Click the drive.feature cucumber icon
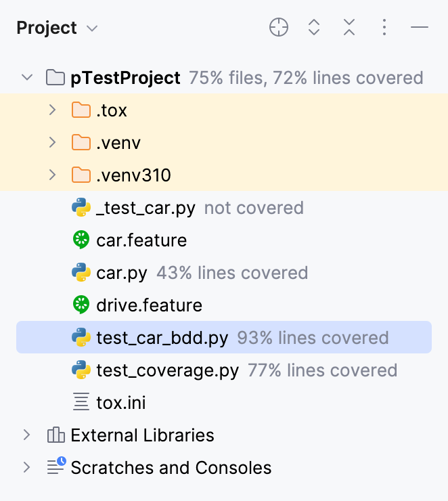The width and height of the screenshot is (448, 501). click(81, 305)
